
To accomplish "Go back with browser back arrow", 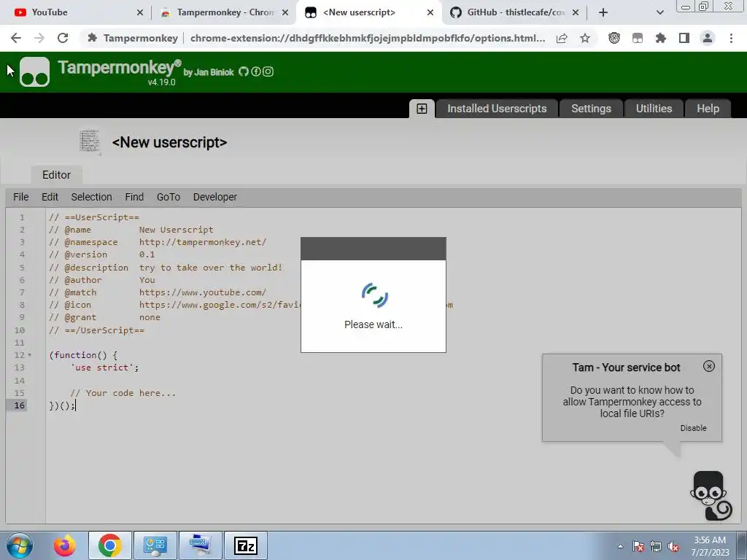I will [16, 38].
